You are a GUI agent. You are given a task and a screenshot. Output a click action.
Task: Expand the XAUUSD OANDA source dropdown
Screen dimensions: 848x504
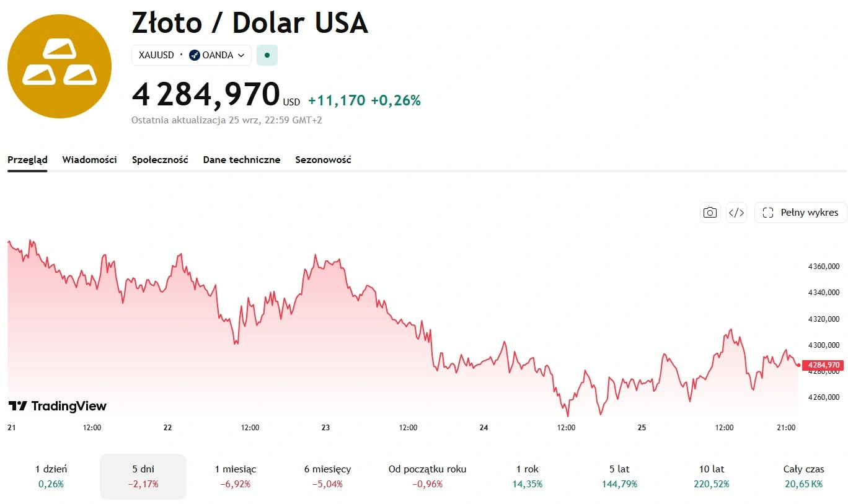click(x=192, y=55)
